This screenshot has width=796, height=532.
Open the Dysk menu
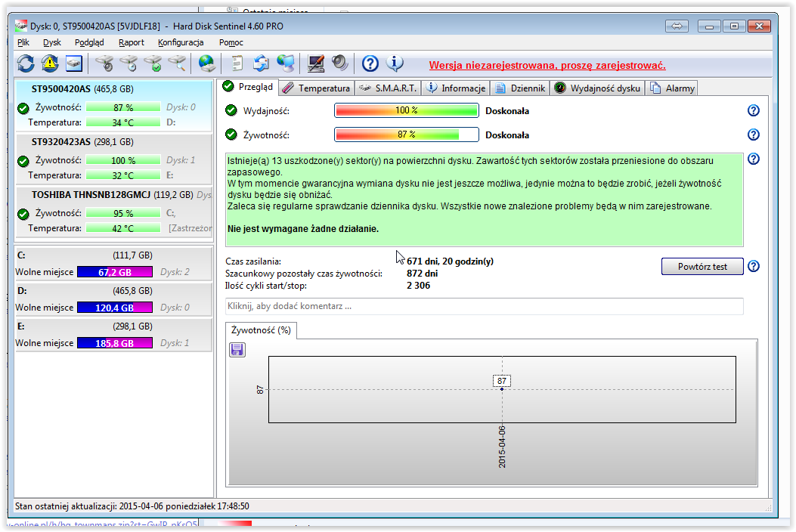[x=51, y=42]
